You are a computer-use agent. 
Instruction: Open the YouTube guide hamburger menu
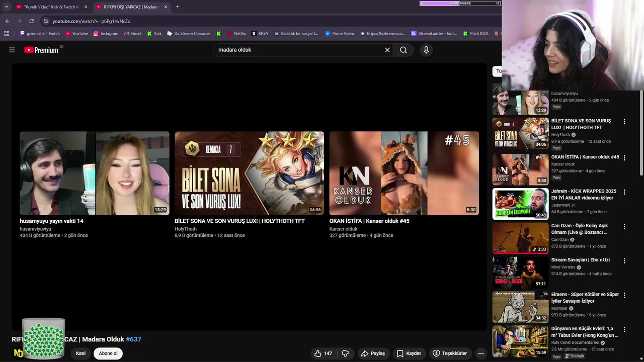coord(12,50)
